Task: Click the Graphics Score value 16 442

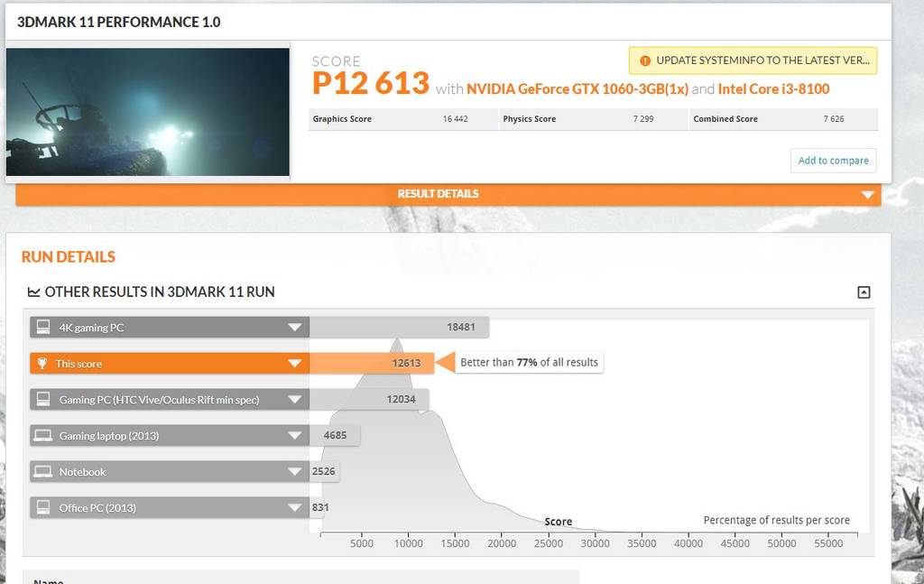Action: (x=455, y=119)
